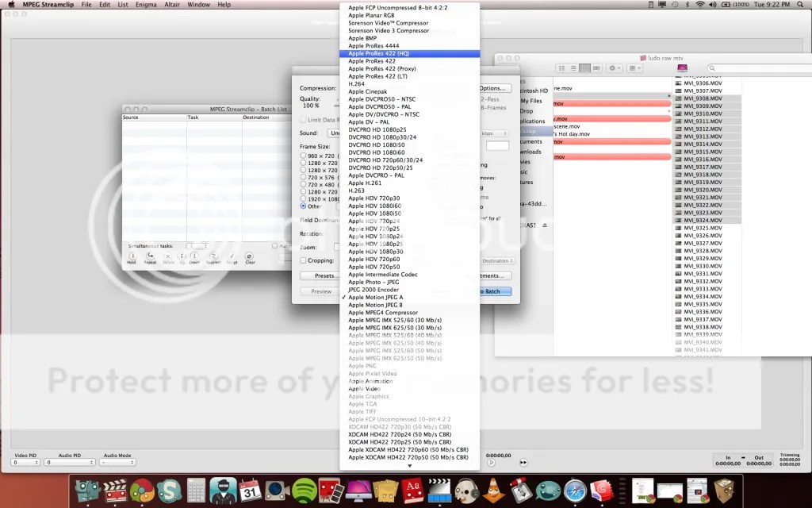Click the Delete icon in Batch List
This screenshot has height=508, width=812.
(168, 256)
